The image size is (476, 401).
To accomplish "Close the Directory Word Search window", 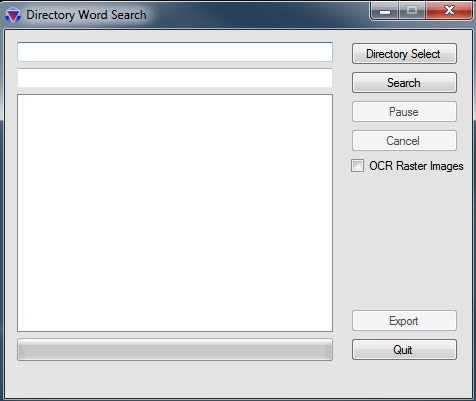I will pos(449,11).
